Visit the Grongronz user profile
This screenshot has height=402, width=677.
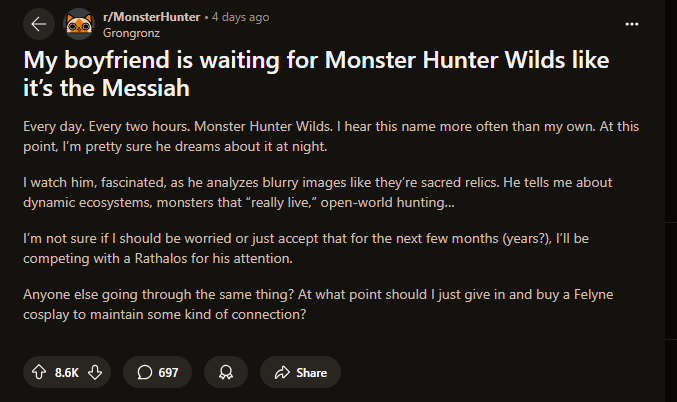130,31
